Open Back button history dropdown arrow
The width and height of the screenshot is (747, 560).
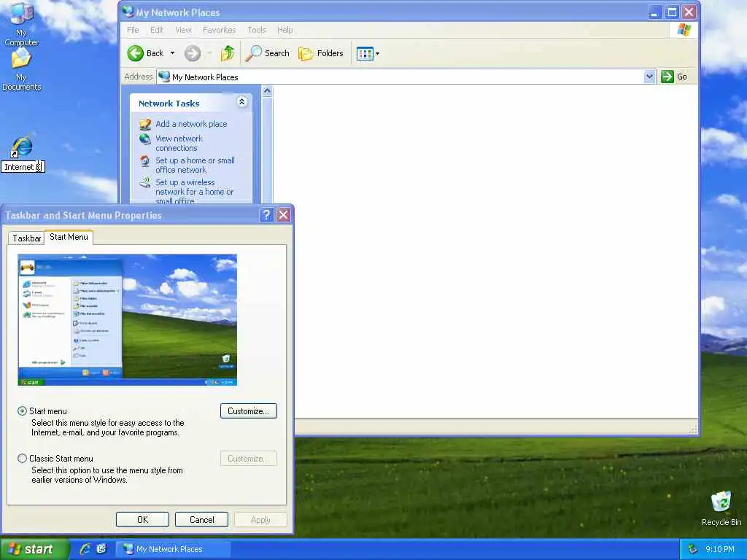[x=172, y=53]
